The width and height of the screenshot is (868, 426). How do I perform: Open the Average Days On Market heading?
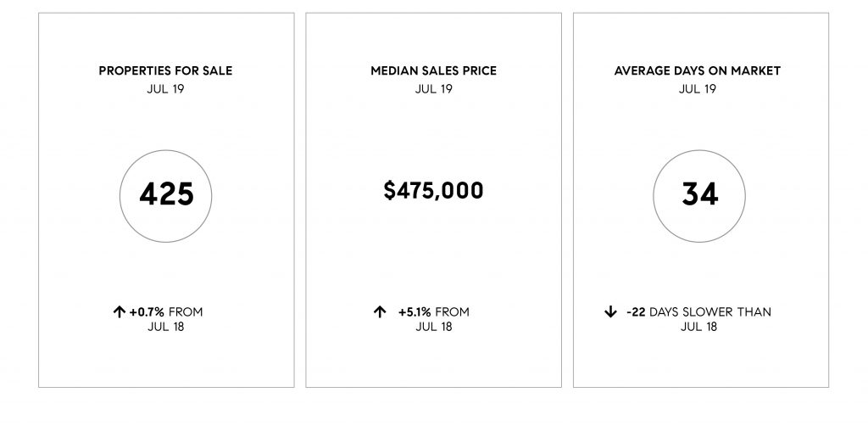(698, 71)
